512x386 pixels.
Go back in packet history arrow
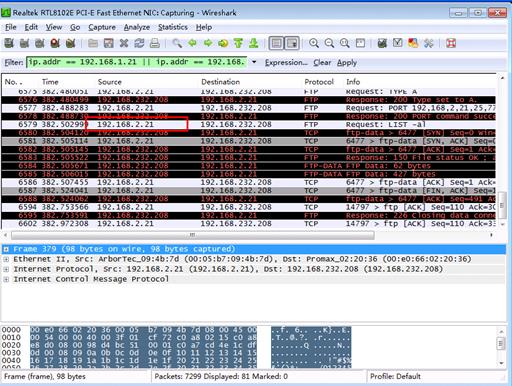point(192,43)
